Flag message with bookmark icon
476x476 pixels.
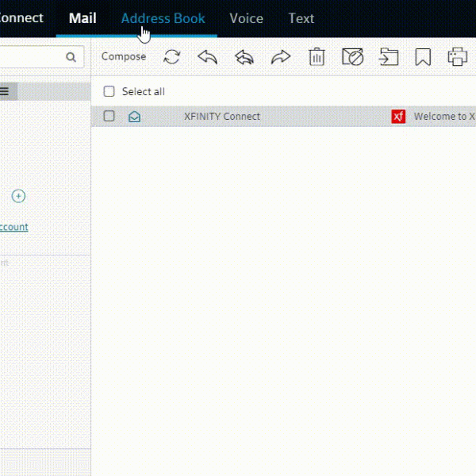(423, 57)
